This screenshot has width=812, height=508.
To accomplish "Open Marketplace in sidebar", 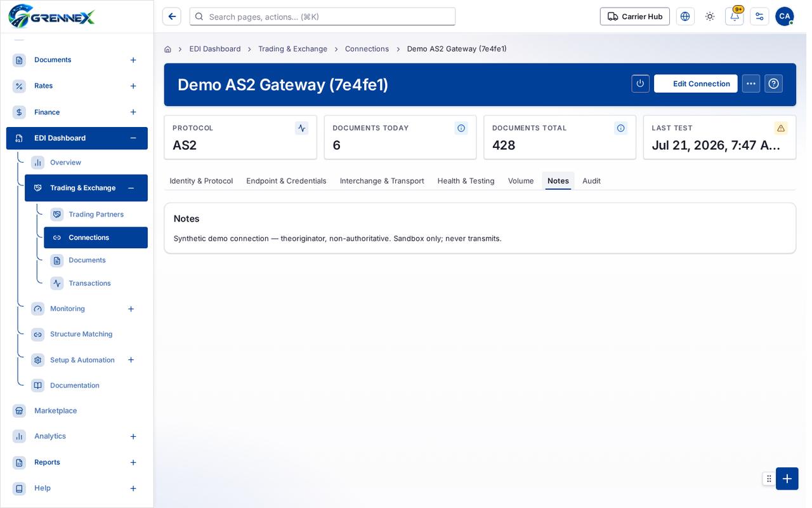I will point(77,411).
